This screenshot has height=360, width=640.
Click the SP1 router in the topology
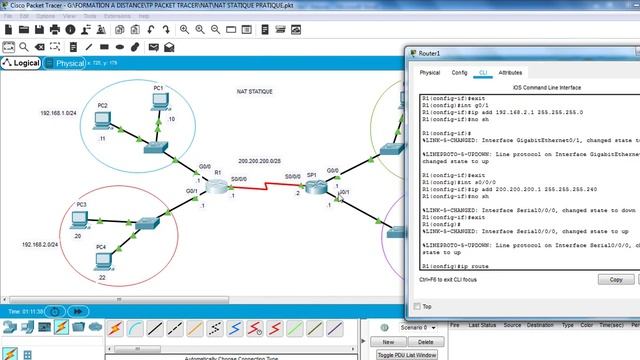[x=316, y=187]
